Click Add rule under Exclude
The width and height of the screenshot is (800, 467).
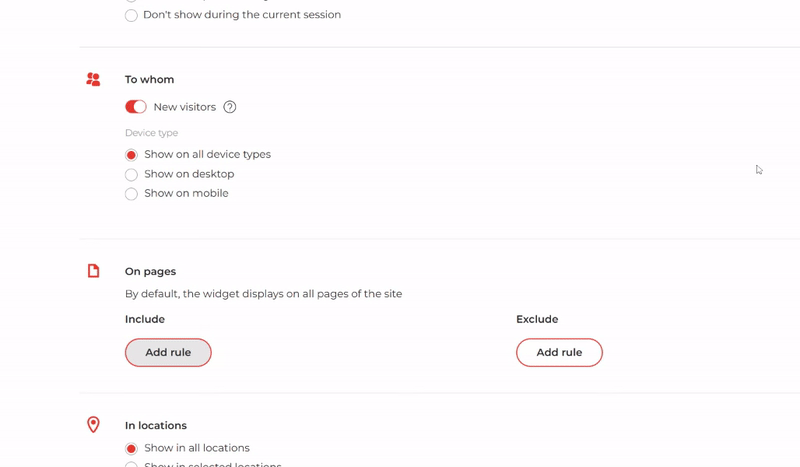pyautogui.click(x=559, y=352)
